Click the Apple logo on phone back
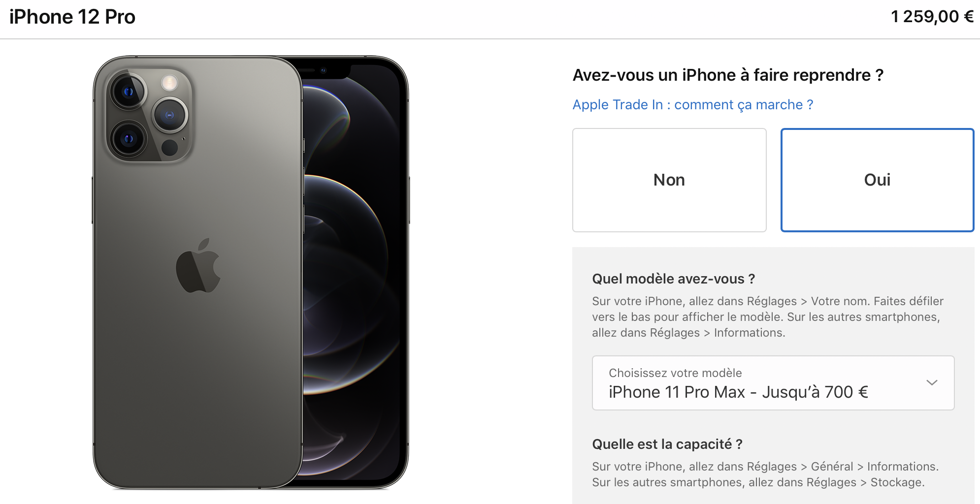 tap(198, 266)
